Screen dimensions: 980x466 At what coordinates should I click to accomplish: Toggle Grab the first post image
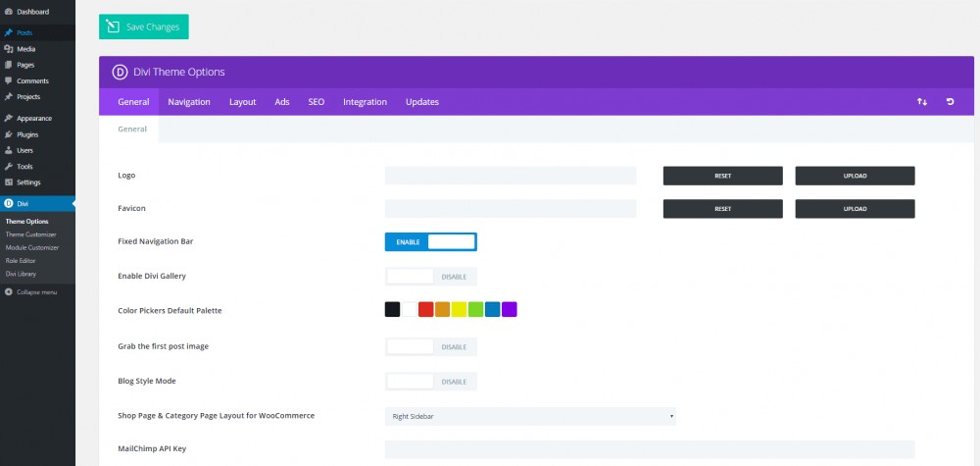pos(430,347)
